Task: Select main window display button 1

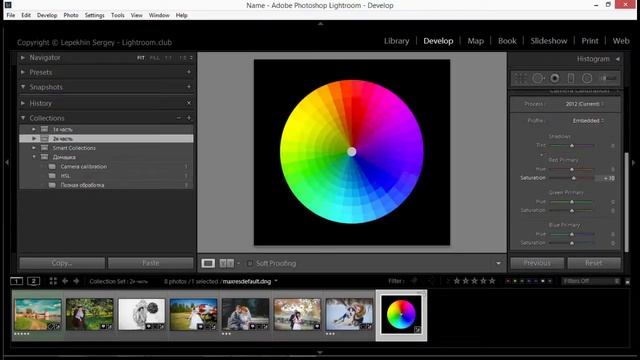Action: click(16, 281)
